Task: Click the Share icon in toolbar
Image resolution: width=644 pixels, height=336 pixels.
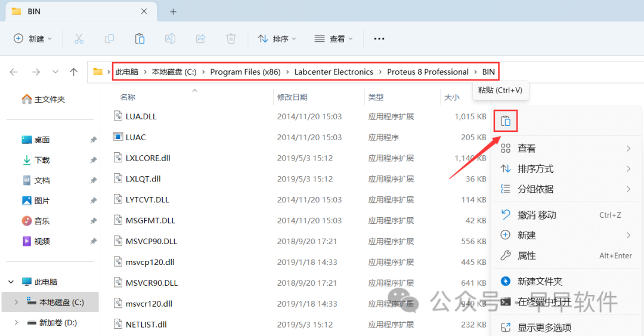Action: tap(200, 39)
